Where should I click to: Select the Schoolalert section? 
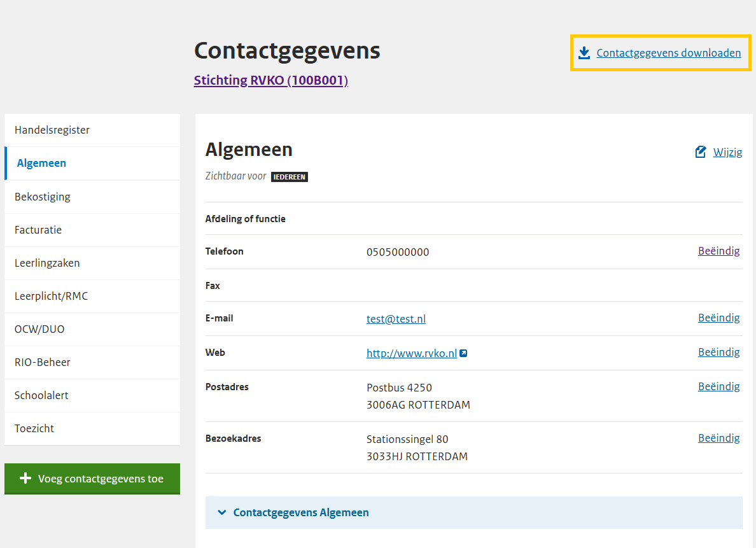[42, 395]
